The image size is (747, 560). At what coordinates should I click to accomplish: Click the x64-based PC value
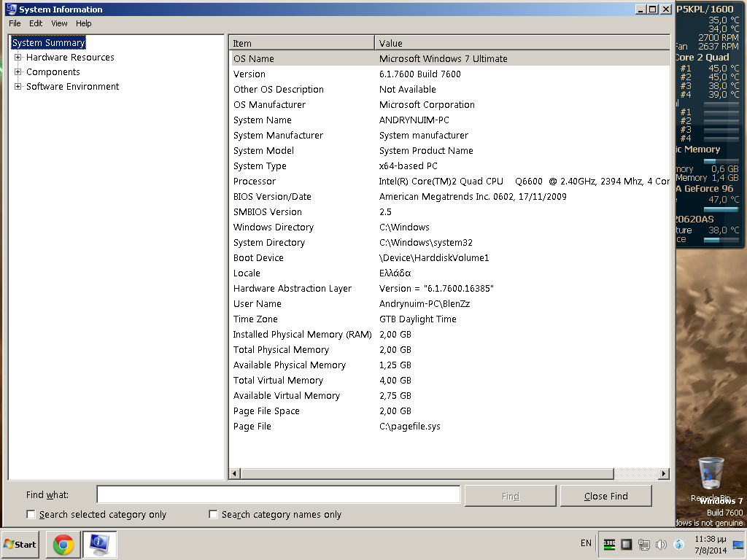[409, 166]
